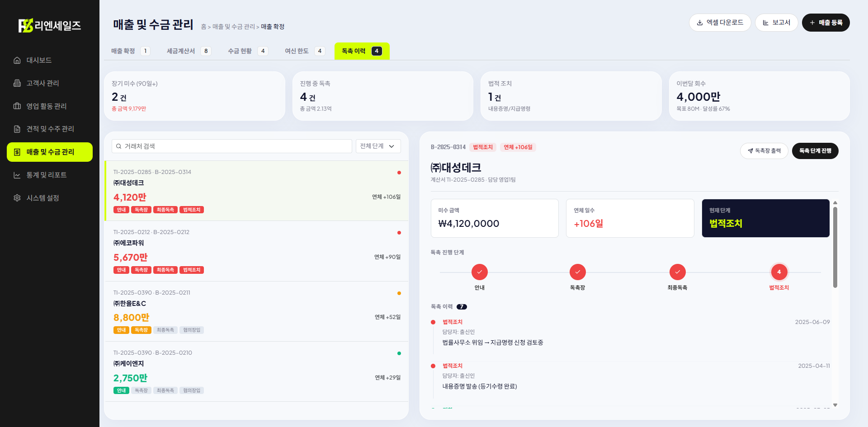The image size is (868, 427).
Task: Switch to the 세금계산서 tab
Action: pos(189,51)
